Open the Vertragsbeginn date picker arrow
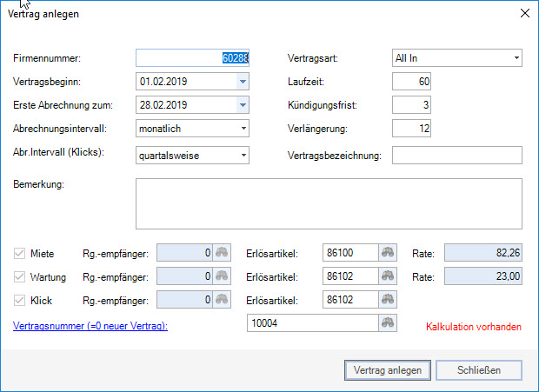539x392 pixels. [x=243, y=82]
